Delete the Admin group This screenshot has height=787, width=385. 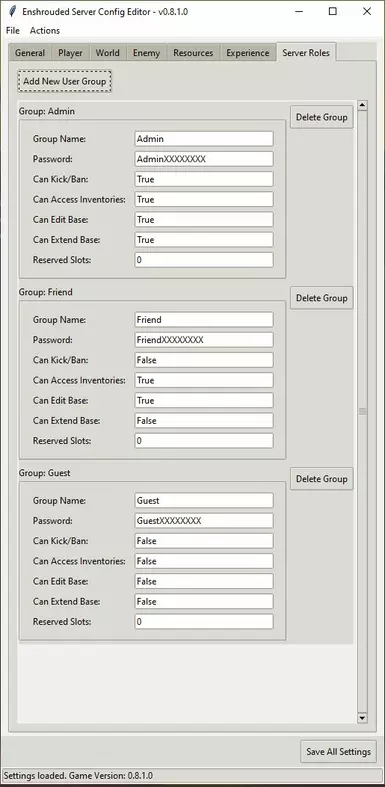(x=321, y=117)
